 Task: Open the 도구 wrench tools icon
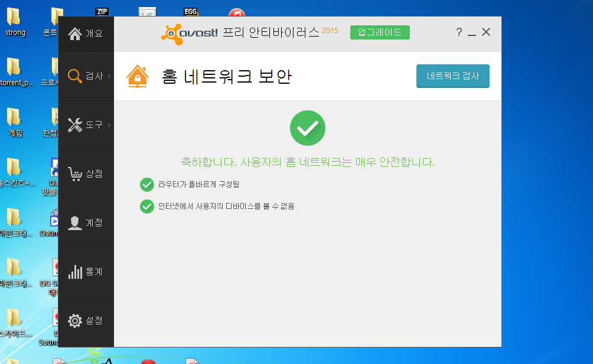[74, 125]
